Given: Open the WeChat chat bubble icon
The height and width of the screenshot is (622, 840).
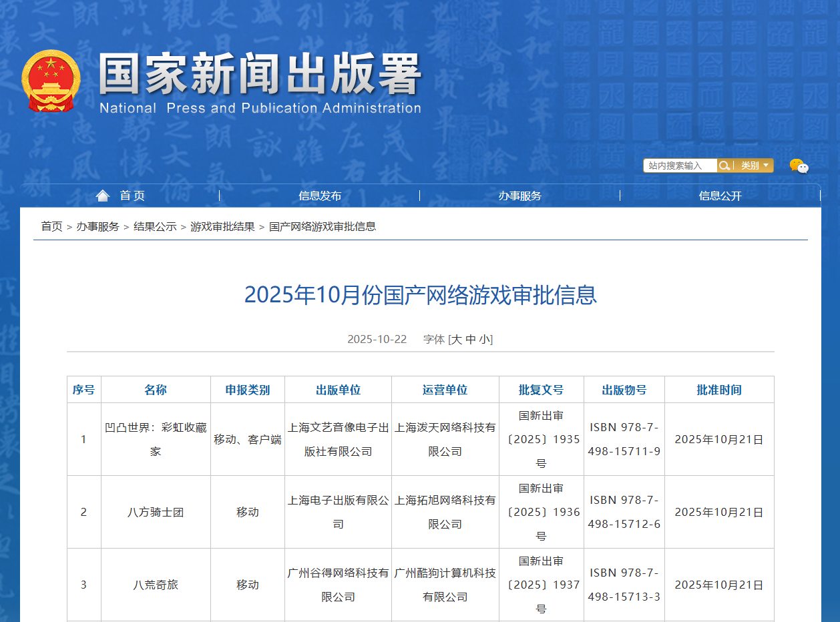Looking at the screenshot, I should click(x=799, y=166).
